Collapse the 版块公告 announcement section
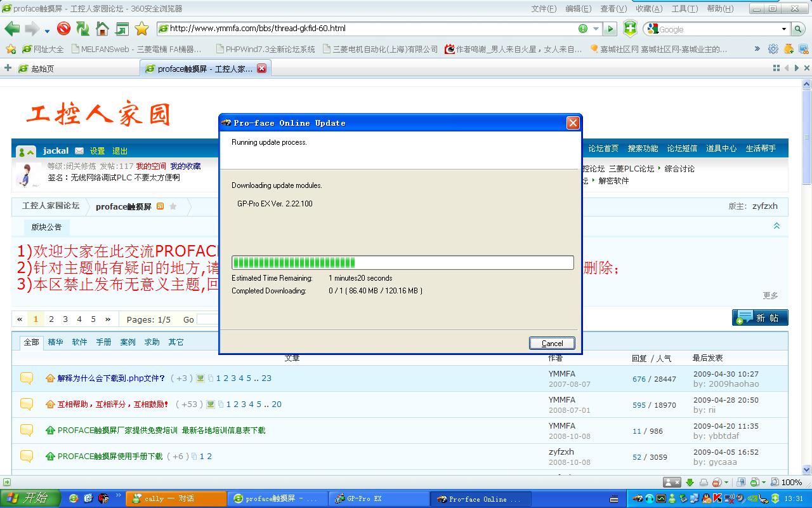812x508 pixels. (x=776, y=226)
